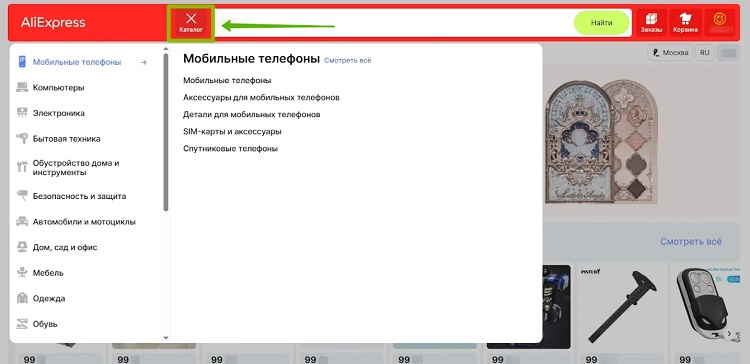Click the next arrow on product carousel
750x364 pixels.
[x=729, y=333]
